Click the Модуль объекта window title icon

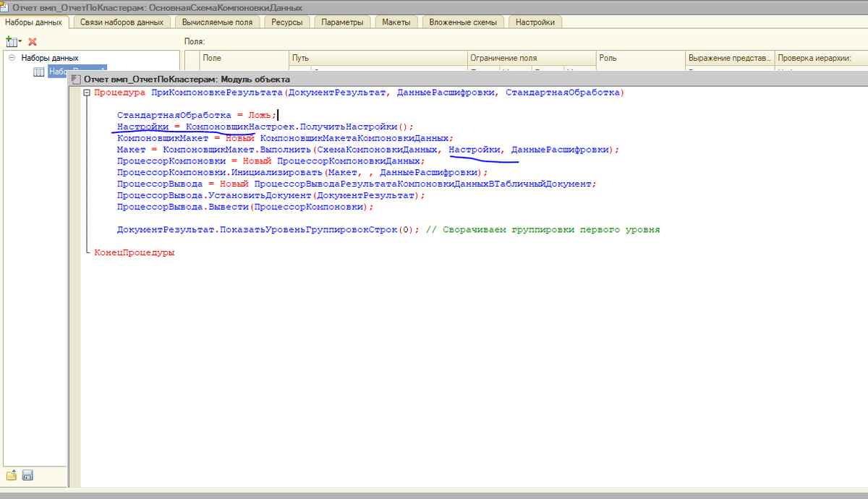click(x=75, y=79)
